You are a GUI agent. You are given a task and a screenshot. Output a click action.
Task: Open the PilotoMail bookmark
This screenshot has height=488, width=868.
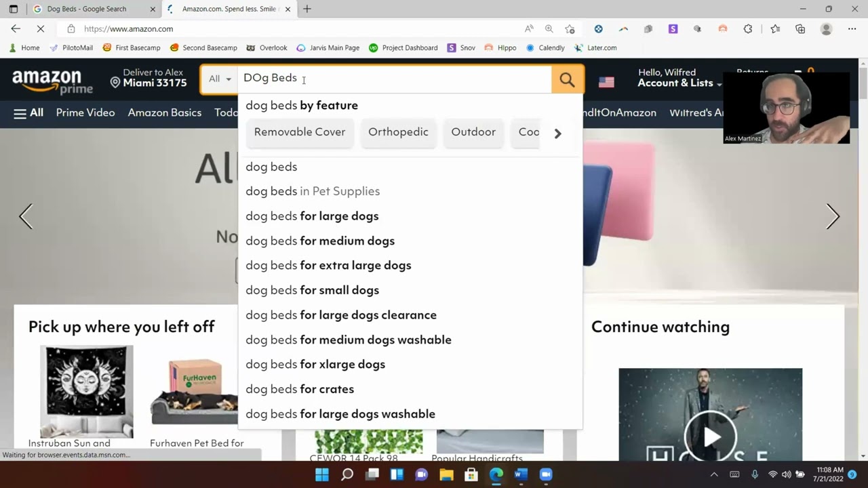[x=71, y=48]
